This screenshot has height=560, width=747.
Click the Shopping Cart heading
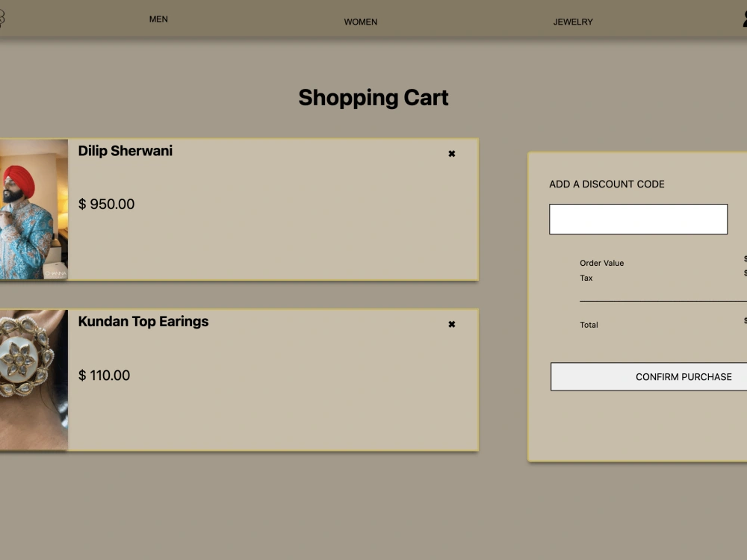373,98
